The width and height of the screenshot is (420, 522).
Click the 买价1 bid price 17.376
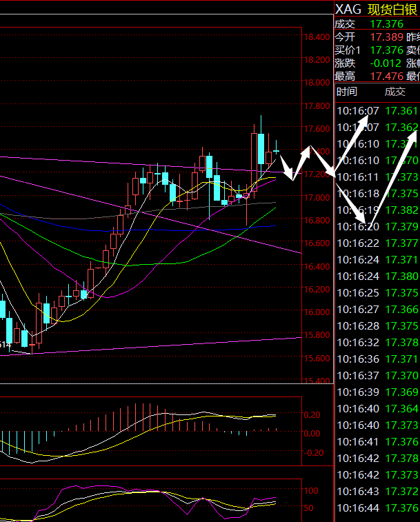(x=387, y=50)
